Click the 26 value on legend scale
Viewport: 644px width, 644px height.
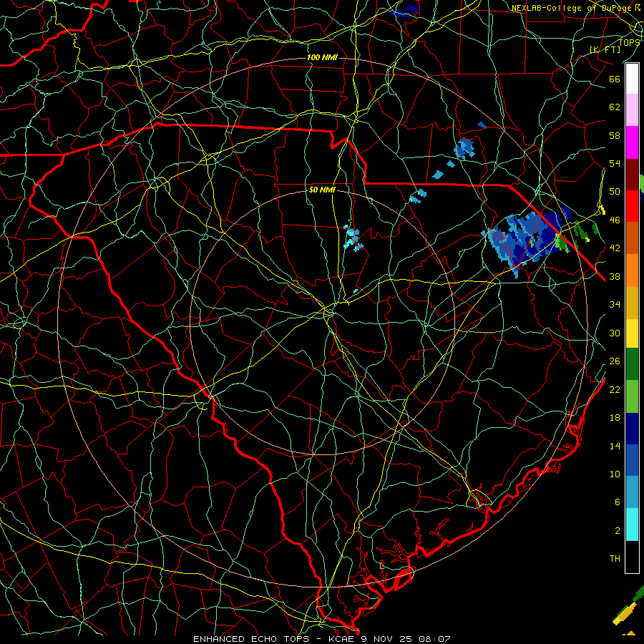pos(615,361)
